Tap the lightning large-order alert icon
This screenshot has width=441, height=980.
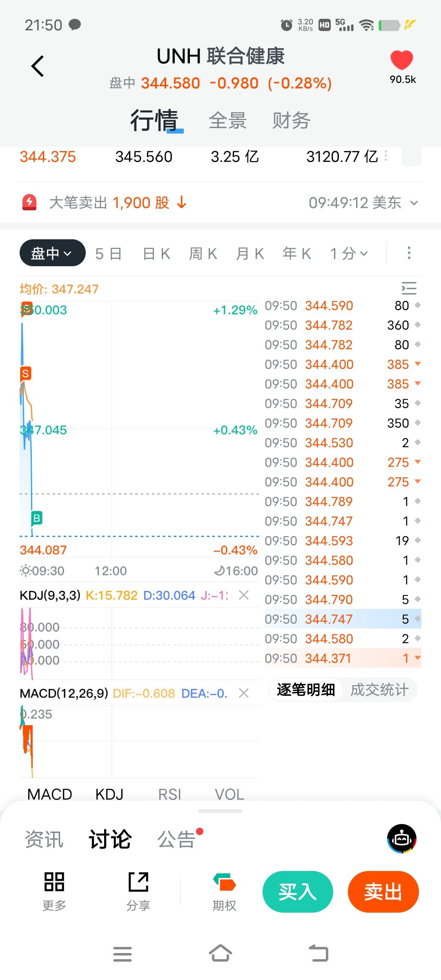(x=29, y=203)
